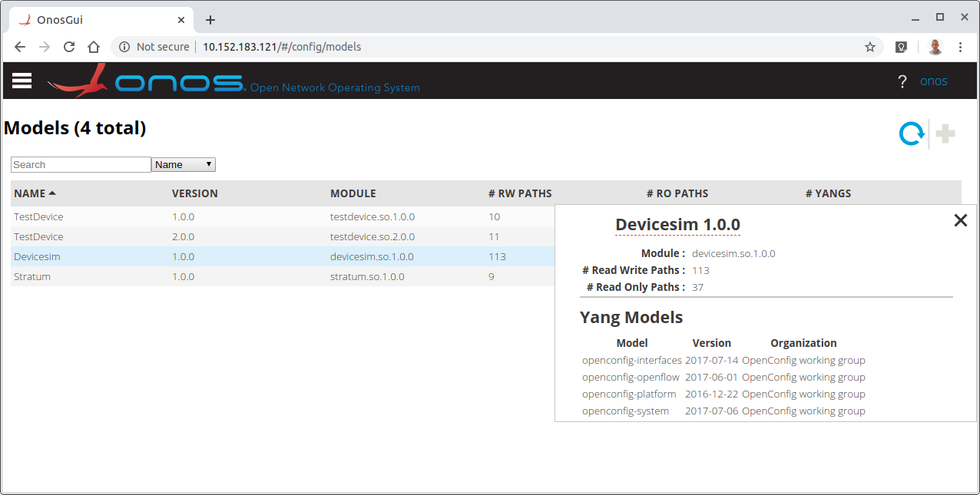The height and width of the screenshot is (495, 980).
Task: Click the 2017-07-14 version value
Action: pyautogui.click(x=711, y=361)
